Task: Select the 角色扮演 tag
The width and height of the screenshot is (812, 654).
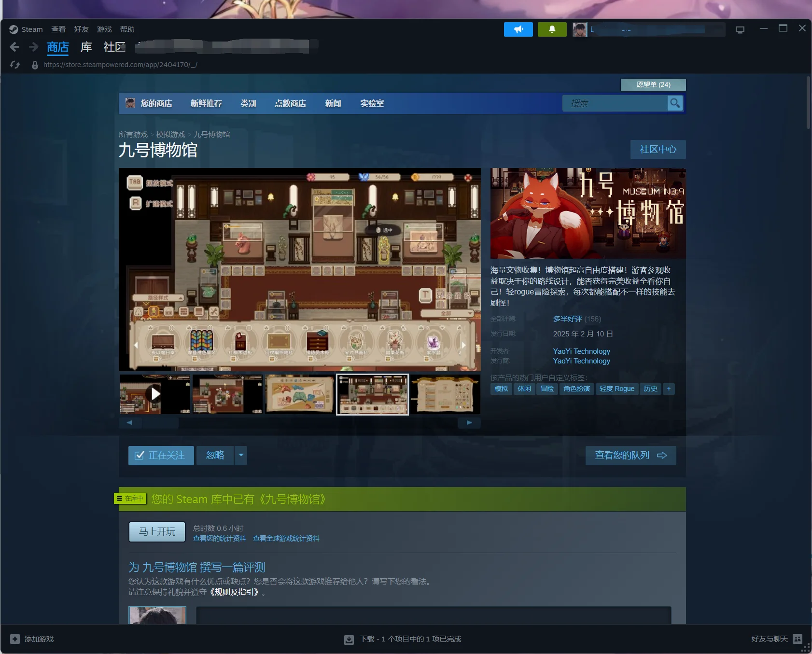Action: 576,389
